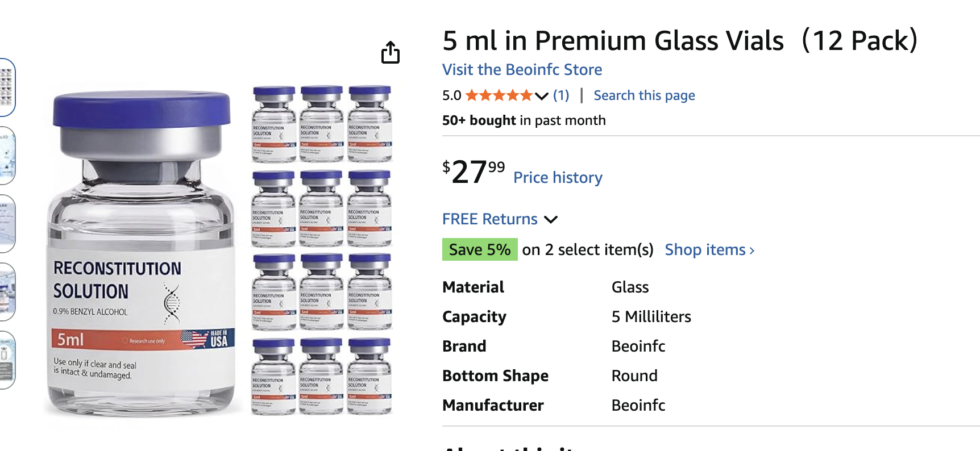This screenshot has width=980, height=451.
Task: Click the $27.99 price
Action: (x=474, y=172)
